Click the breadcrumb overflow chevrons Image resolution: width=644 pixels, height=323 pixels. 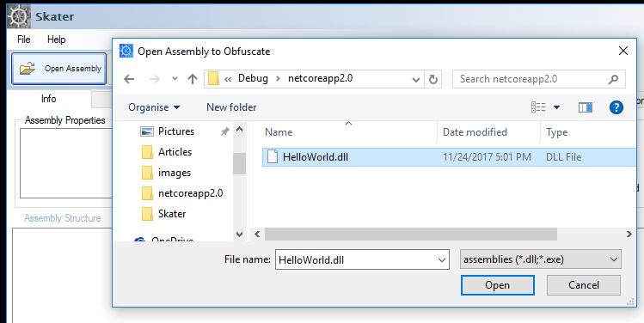[228, 79]
